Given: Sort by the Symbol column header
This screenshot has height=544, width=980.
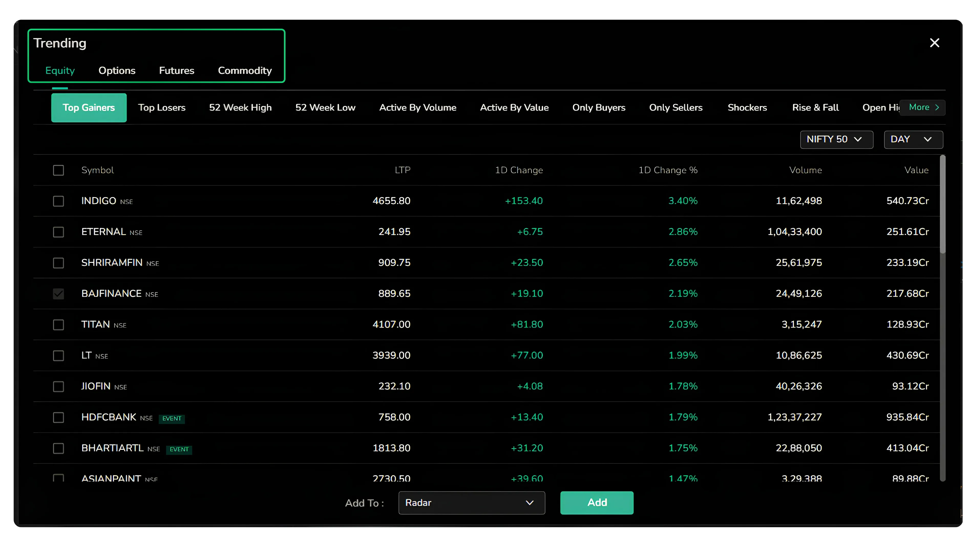Looking at the screenshot, I should pos(97,170).
